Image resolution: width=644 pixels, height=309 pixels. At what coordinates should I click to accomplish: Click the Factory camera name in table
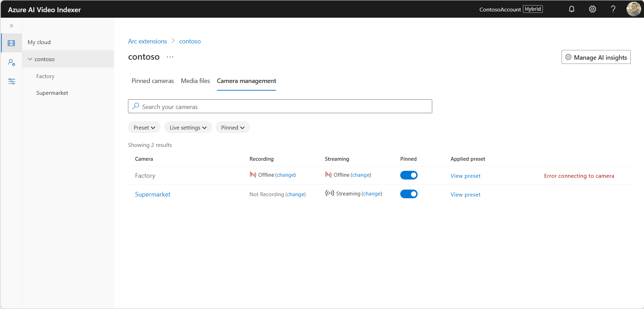[x=145, y=176]
